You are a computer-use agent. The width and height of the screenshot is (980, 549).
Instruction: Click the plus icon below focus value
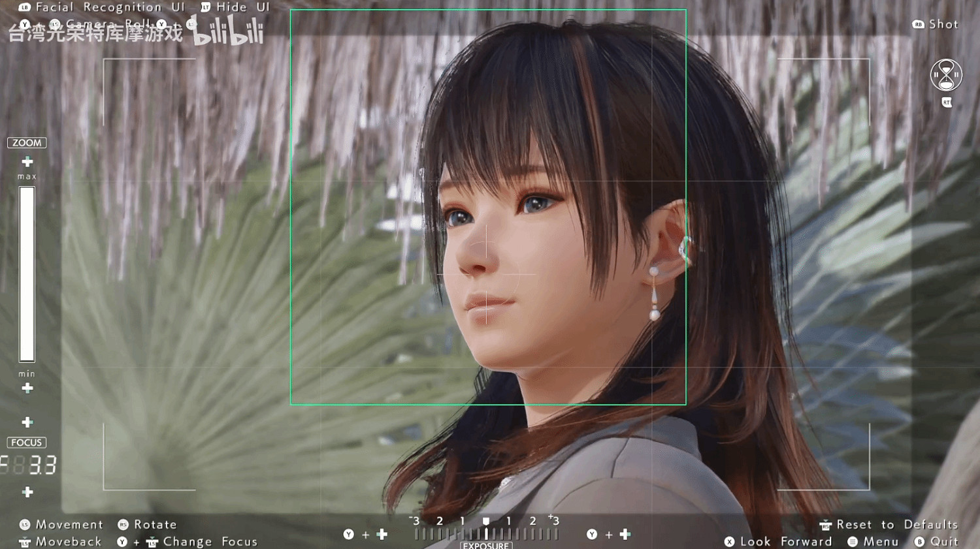(27, 492)
